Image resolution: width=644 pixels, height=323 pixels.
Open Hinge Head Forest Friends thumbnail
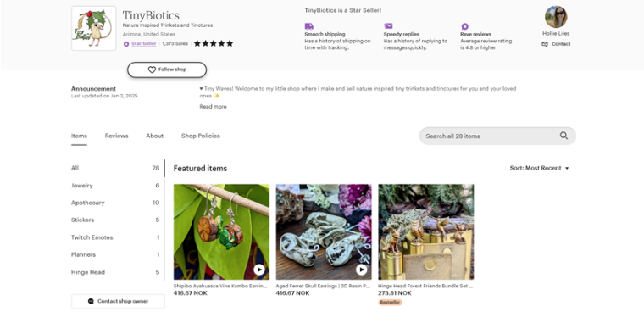(x=426, y=231)
